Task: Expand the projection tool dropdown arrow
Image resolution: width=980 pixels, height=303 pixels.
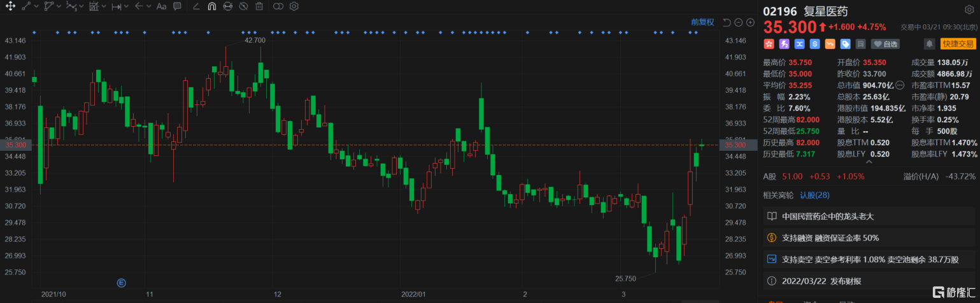Action: coord(104,6)
